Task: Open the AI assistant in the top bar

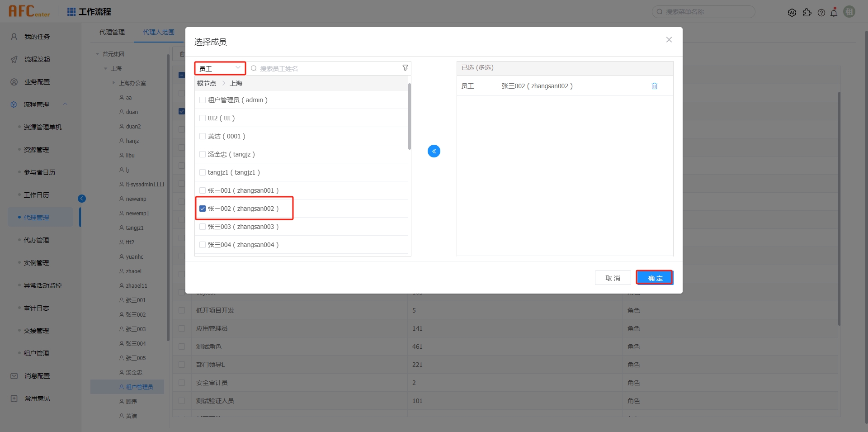Action: point(792,13)
